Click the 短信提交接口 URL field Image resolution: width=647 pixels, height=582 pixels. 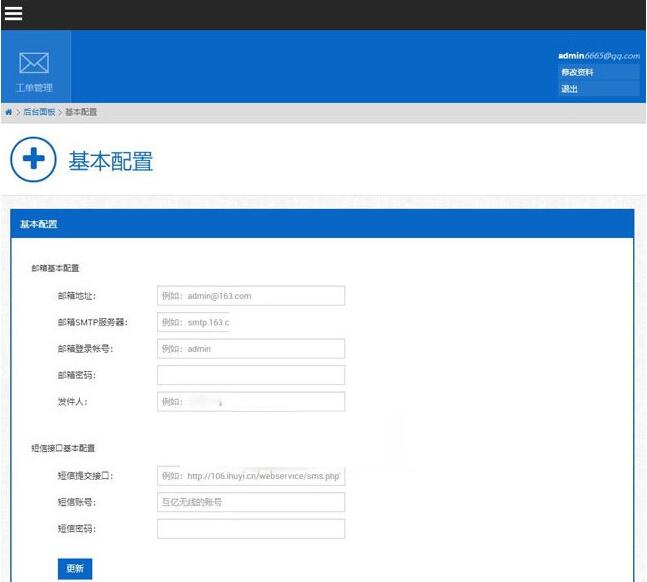point(250,476)
